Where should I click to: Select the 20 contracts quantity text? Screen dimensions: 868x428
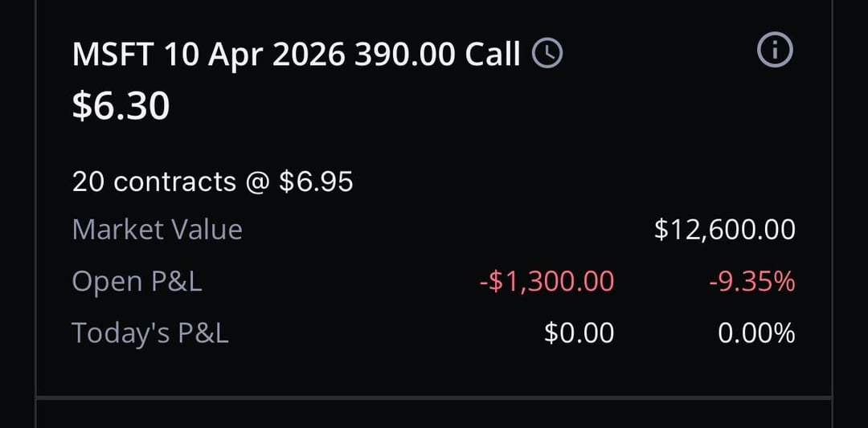[153, 182]
